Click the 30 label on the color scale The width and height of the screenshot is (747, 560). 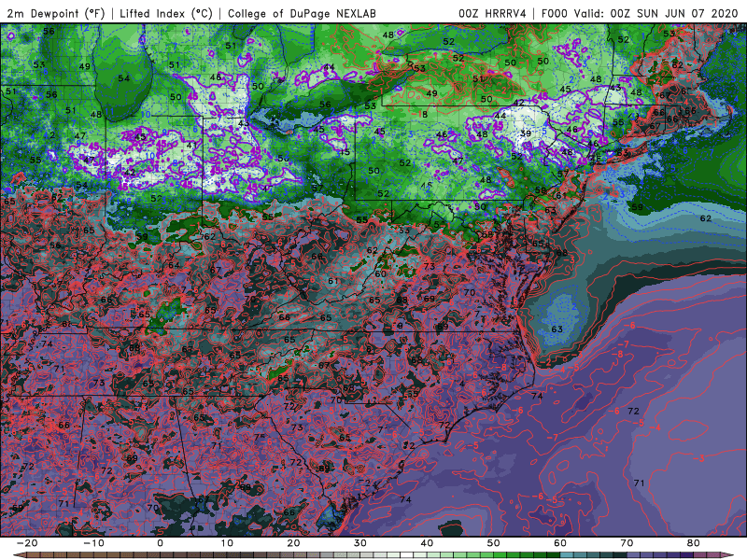360,543
